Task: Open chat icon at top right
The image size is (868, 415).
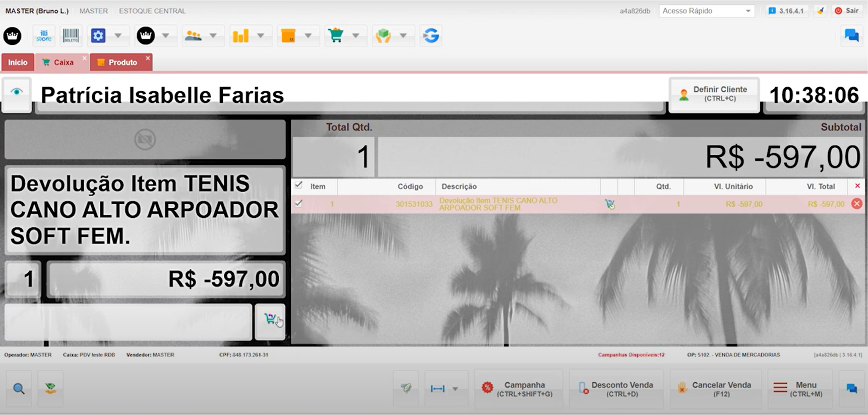Action: point(851,36)
